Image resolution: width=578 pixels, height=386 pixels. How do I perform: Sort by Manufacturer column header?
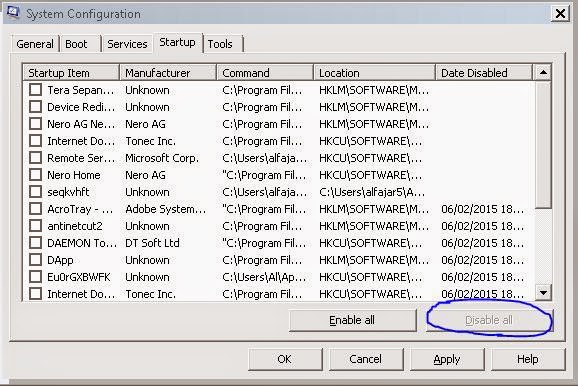168,73
